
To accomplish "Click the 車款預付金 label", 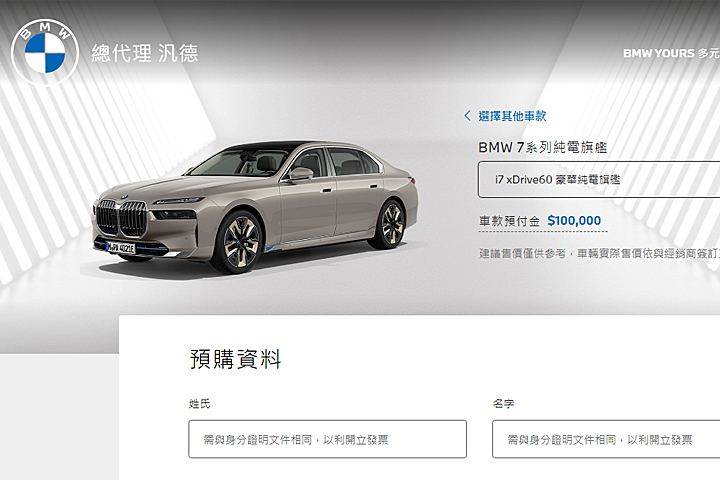I will (509, 221).
